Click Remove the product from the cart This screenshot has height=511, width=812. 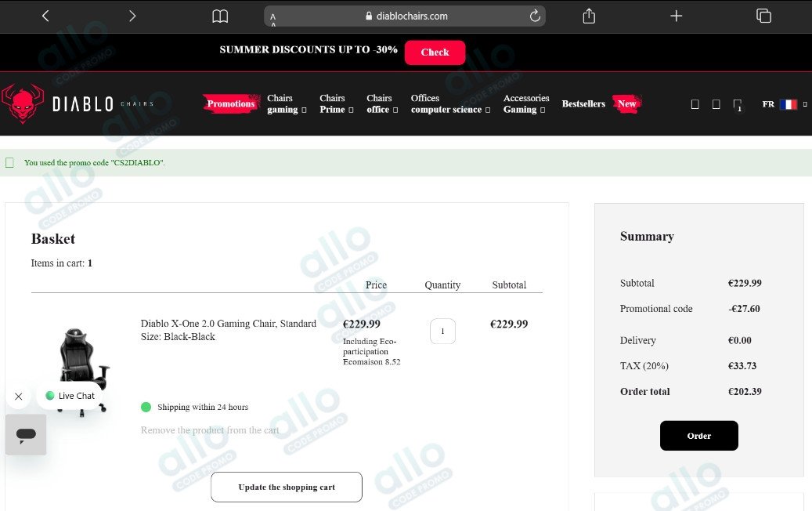(210, 430)
